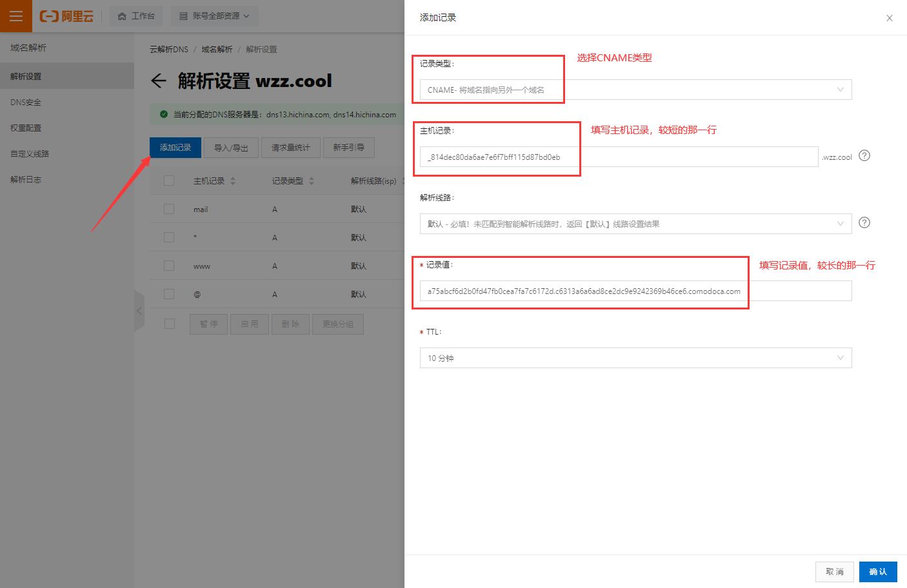Open 自定义线路 in sidebar
Viewport: 907px width, 588px height.
(30, 153)
